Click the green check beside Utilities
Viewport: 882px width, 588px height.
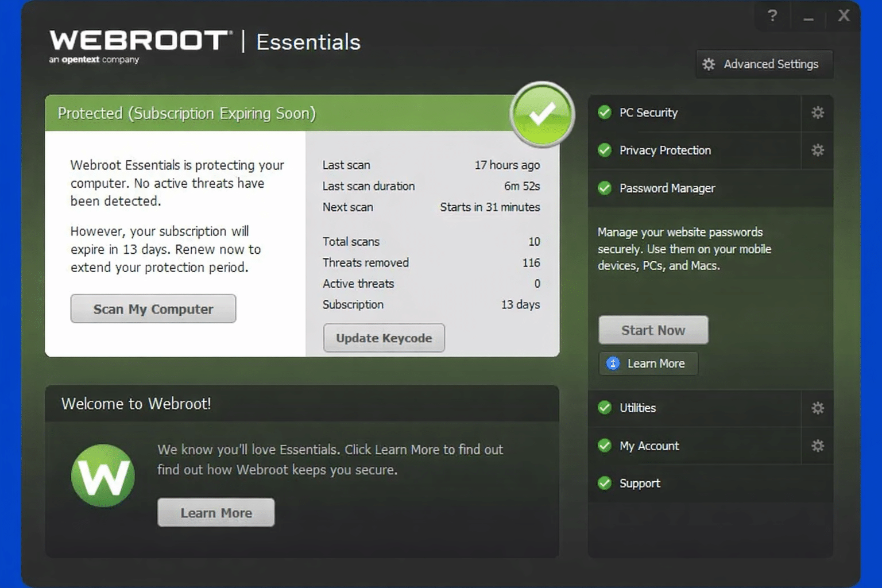click(605, 408)
